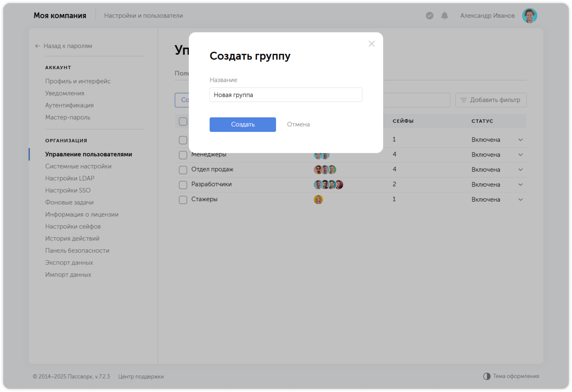Check the select-all checkbox in table header
Viewport: 572px width, 392px height.
pyautogui.click(x=183, y=121)
